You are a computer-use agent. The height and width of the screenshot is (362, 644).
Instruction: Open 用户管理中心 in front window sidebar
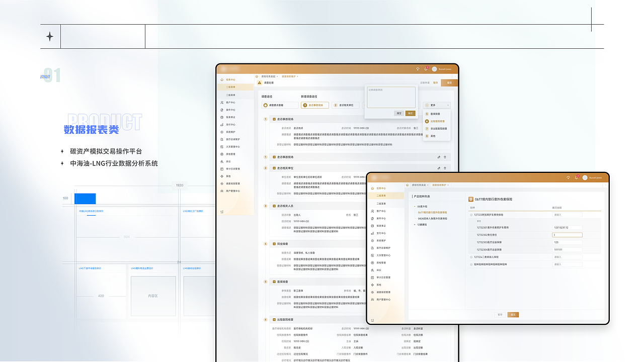[x=380, y=300]
